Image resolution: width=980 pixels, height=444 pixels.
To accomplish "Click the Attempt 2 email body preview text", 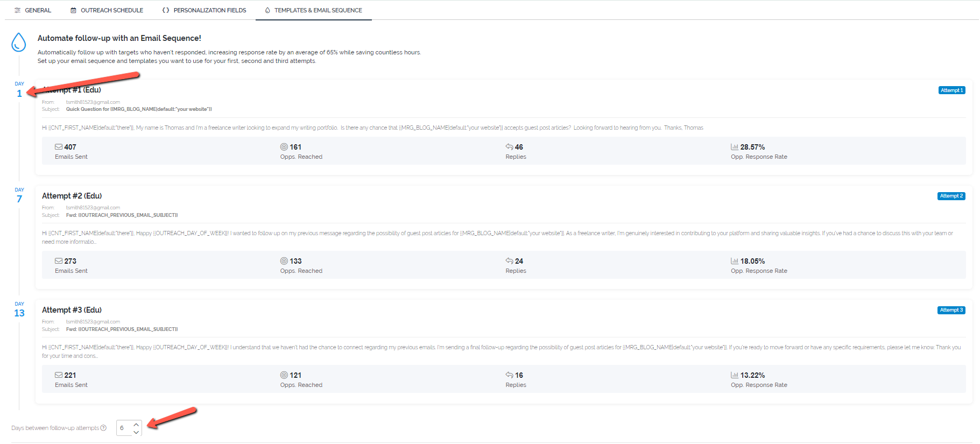I will pyautogui.click(x=498, y=237).
